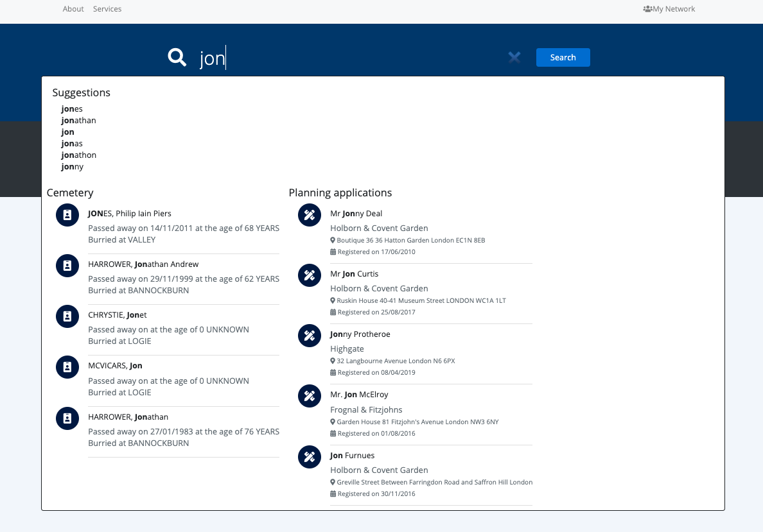
Task: Open cemetery record HARROWER, Jonathan Andrew
Action: [x=143, y=264]
